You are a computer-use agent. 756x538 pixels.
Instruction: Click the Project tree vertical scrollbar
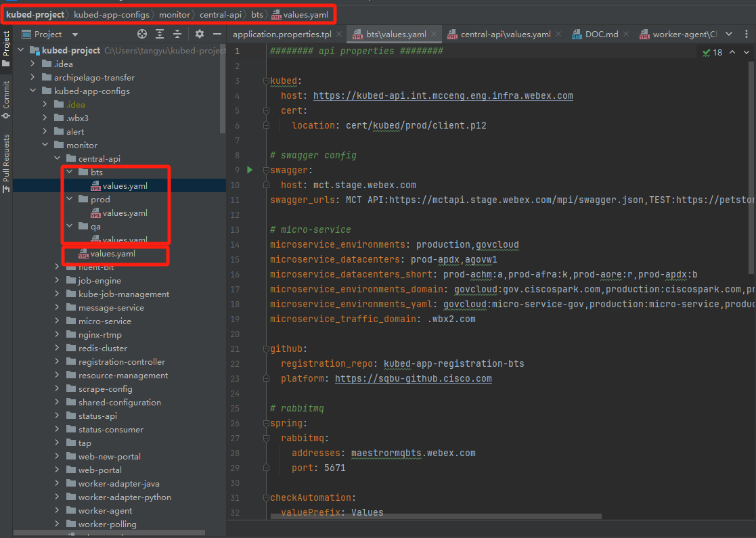click(222, 88)
